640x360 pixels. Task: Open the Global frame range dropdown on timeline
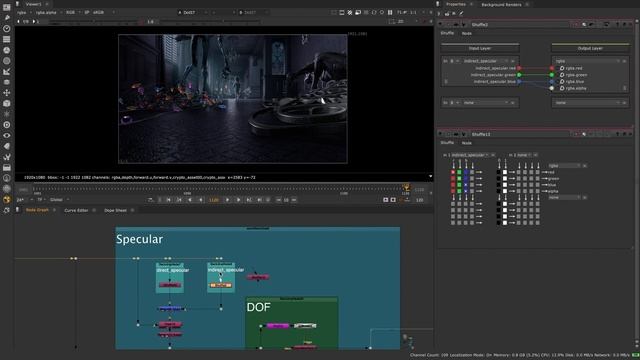click(59, 200)
